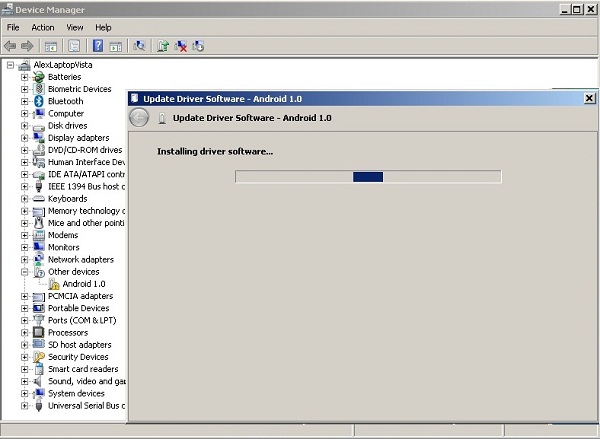Select the IDE ATA/ATAPI controllers entry
Image resolution: width=600 pixels, height=439 pixels.
coord(86,175)
